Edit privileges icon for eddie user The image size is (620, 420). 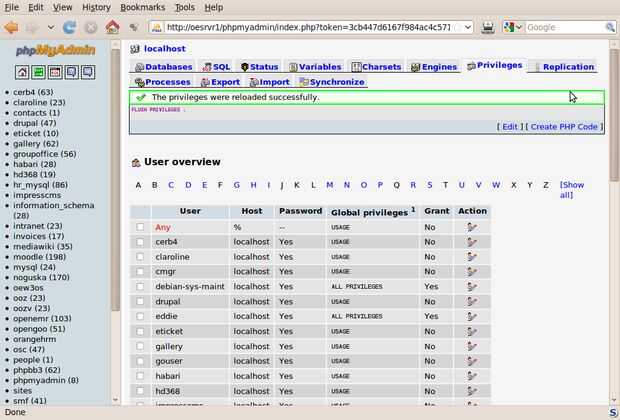click(x=471, y=316)
